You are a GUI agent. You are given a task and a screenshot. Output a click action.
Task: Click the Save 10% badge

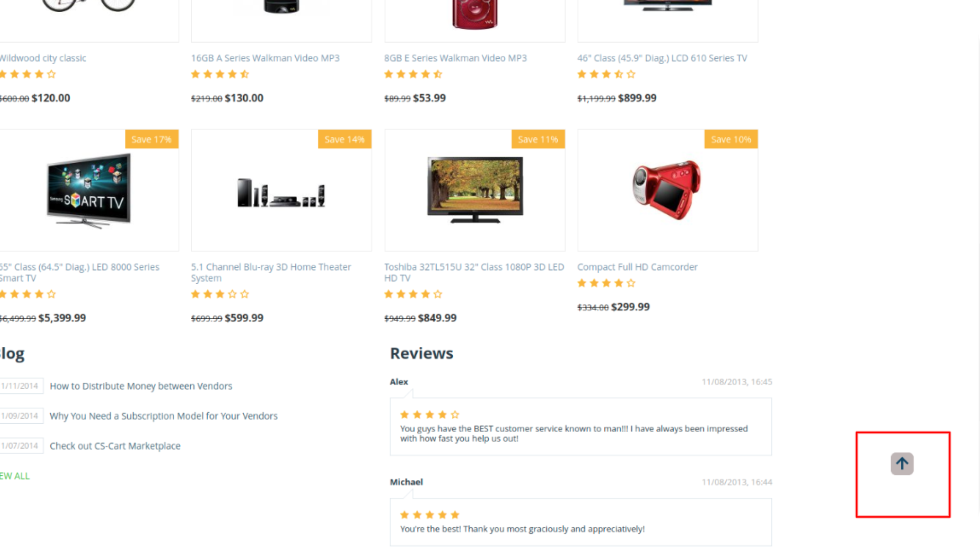[731, 139]
